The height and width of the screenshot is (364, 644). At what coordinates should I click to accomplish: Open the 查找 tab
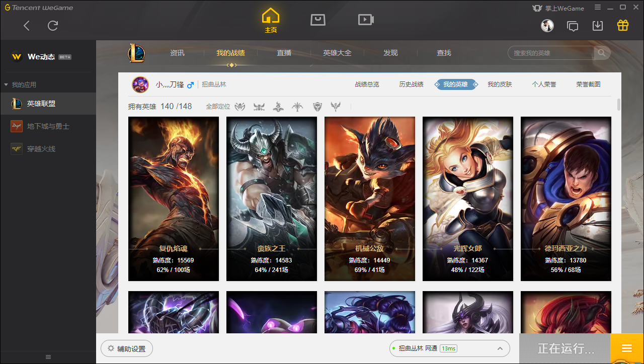click(x=444, y=53)
